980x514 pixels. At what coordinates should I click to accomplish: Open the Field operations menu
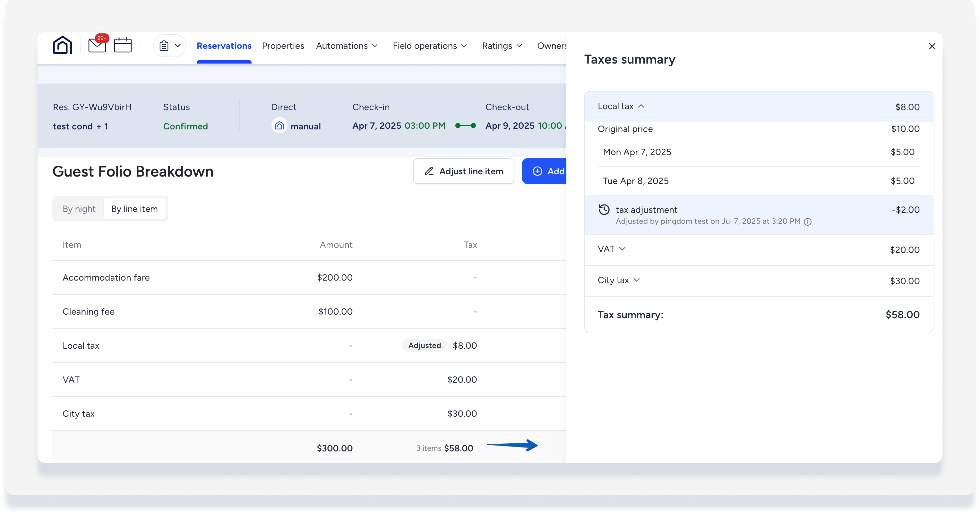429,46
